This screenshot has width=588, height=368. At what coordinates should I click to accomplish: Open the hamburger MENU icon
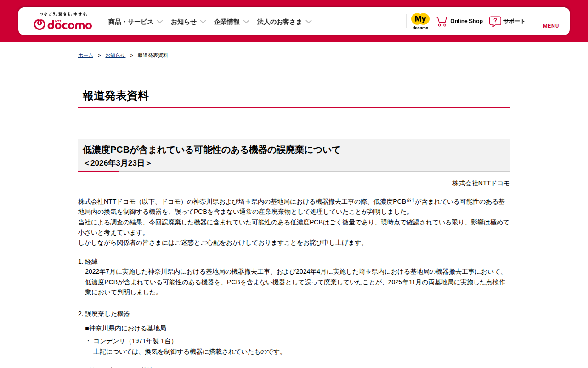[551, 22]
